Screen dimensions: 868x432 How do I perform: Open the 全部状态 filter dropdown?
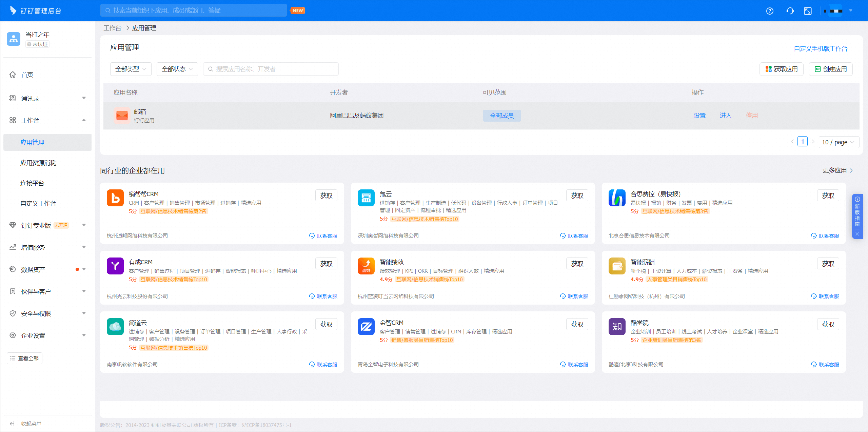(x=177, y=69)
